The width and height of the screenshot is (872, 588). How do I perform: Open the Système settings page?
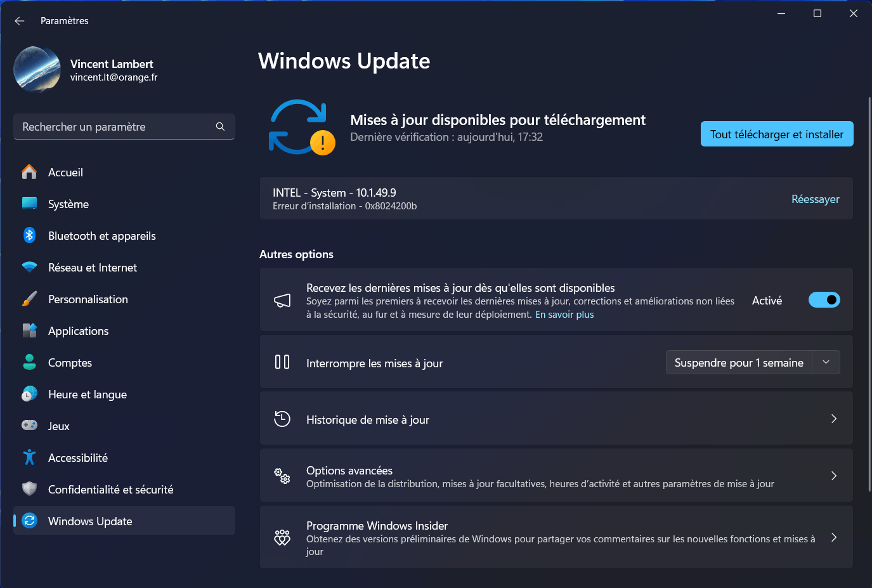[x=124, y=204]
